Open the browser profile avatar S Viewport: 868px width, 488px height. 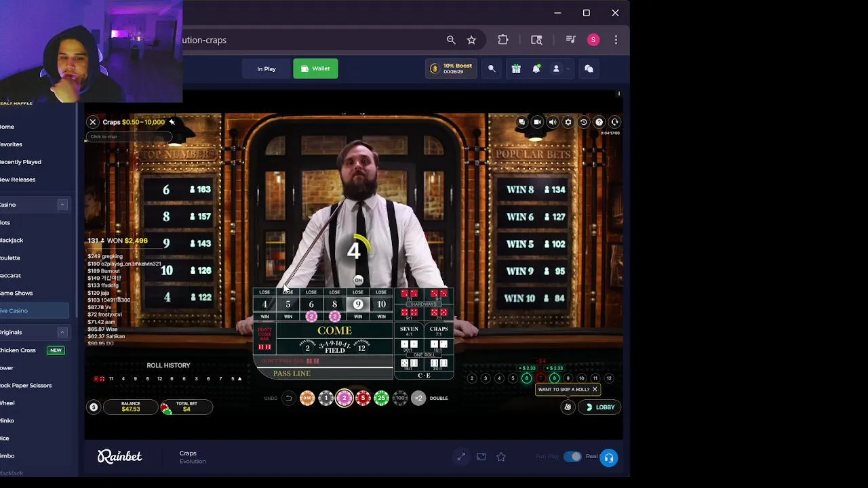(593, 40)
